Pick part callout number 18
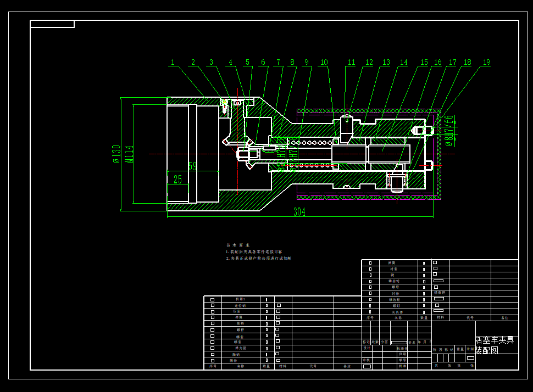 pos(468,62)
